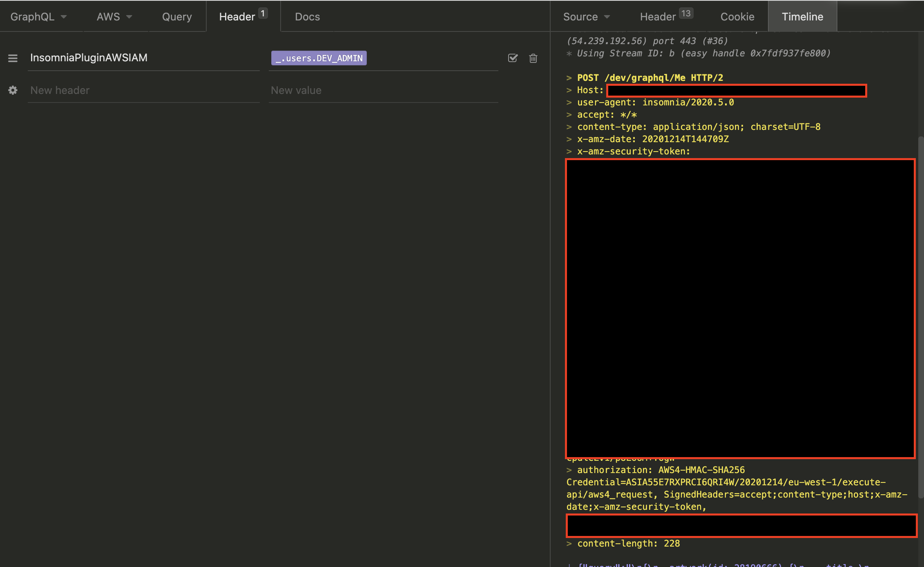Click the timeline panel vertical scrollbar
Viewport: 924px width, 567px height.
click(920, 317)
